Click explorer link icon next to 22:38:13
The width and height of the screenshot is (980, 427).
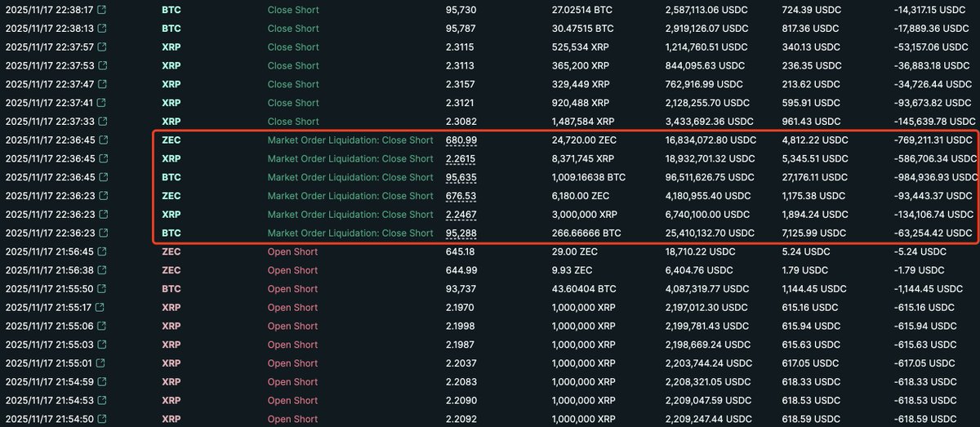tap(101, 29)
